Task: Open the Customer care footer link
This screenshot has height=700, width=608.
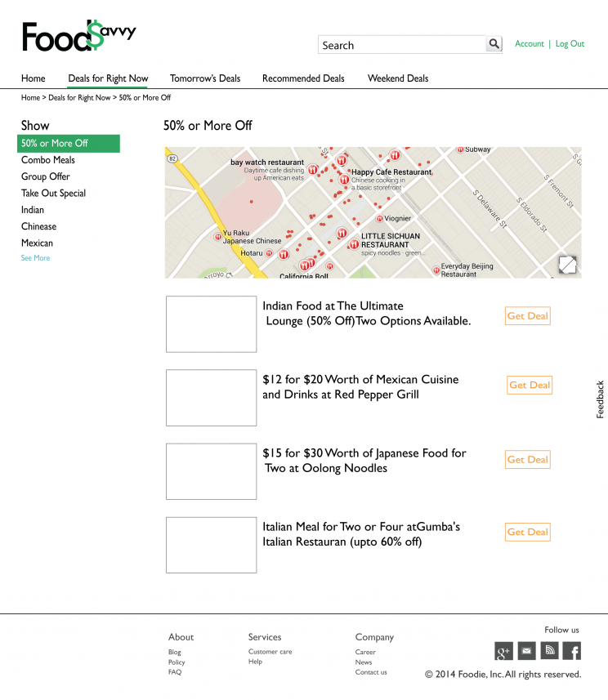Action: click(x=270, y=652)
